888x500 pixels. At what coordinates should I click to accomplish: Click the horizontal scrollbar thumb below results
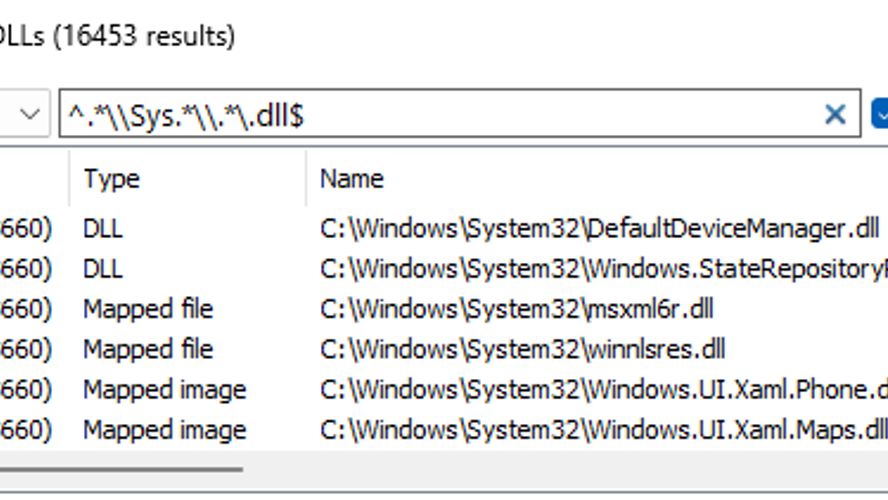coord(120,468)
